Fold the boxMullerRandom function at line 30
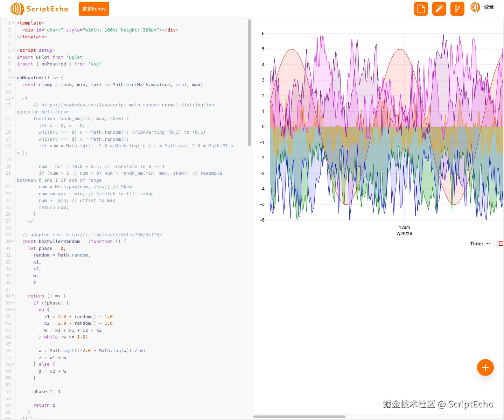Image resolution: width=504 pixels, height=420 pixels. tap(13, 241)
